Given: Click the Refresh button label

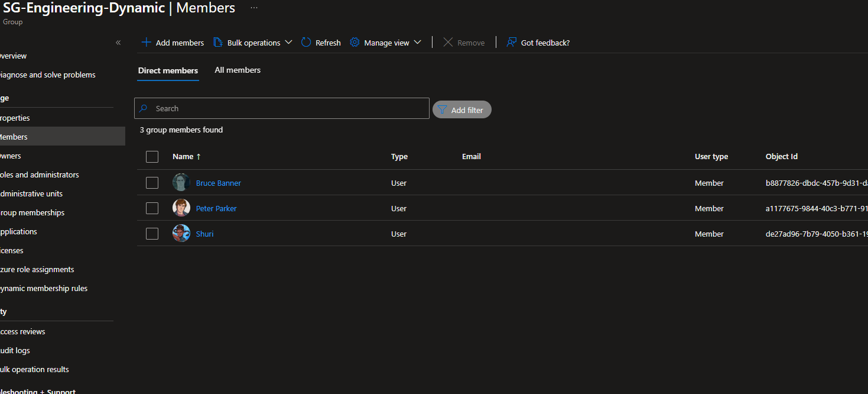Looking at the screenshot, I should 328,43.
